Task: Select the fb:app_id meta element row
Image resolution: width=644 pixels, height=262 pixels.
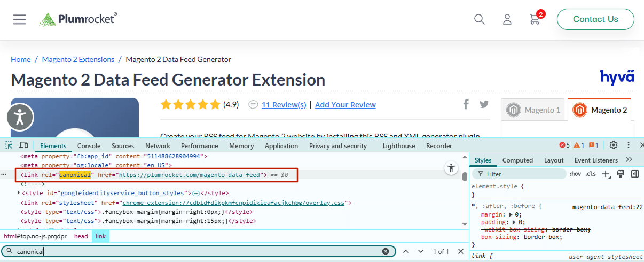Action: tap(113, 156)
